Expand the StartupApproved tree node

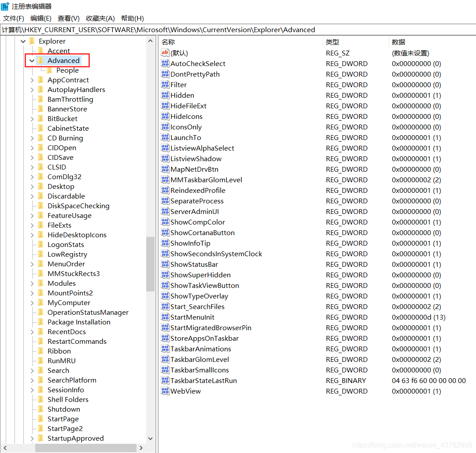click(32, 438)
